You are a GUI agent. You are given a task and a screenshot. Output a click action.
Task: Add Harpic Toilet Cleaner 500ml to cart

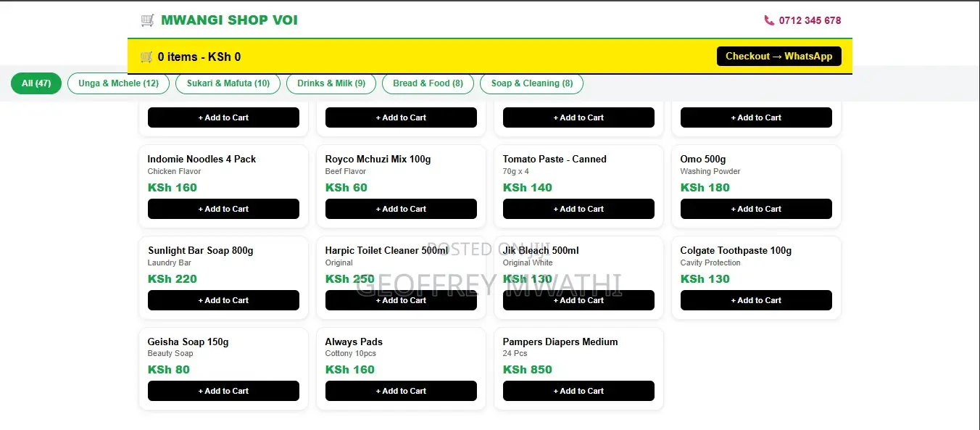[x=401, y=300]
